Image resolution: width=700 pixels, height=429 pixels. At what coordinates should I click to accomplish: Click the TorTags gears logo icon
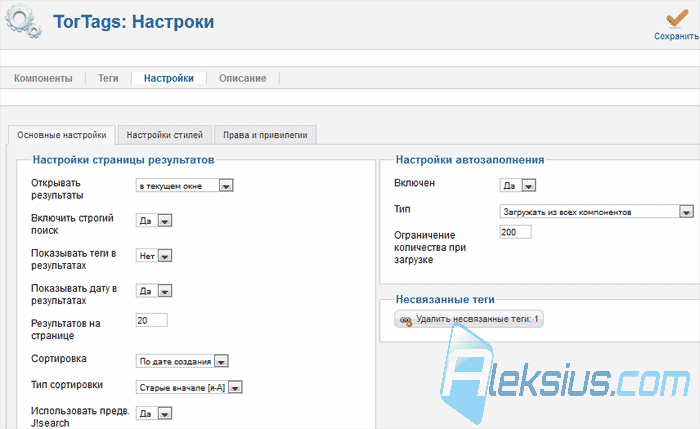(24, 22)
